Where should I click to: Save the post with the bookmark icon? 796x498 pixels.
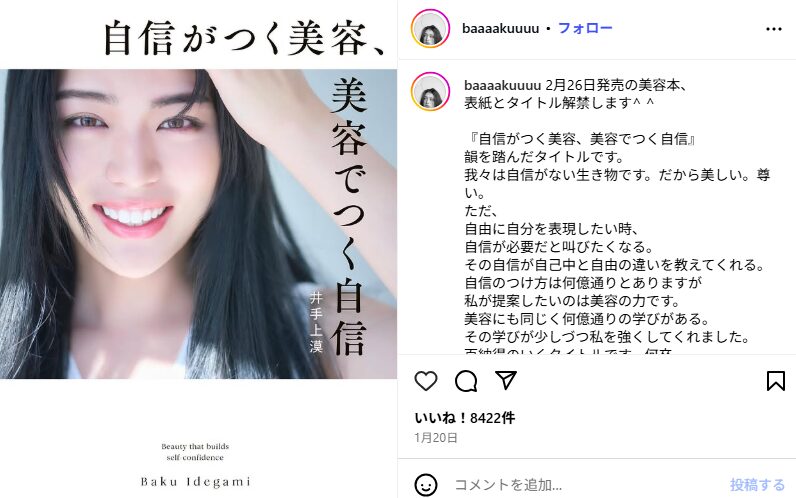tap(776, 381)
